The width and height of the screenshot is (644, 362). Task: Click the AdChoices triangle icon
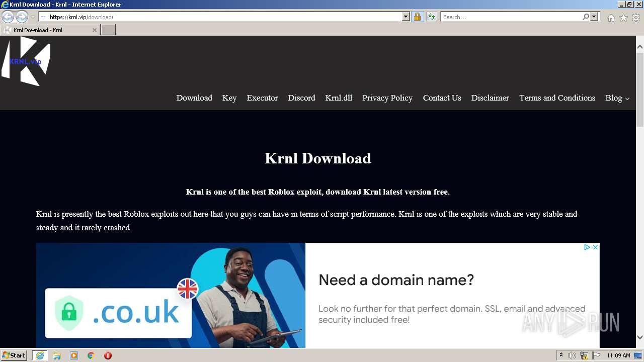click(x=587, y=247)
